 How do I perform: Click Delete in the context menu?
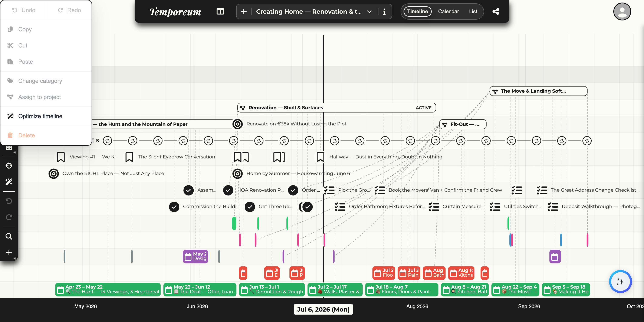tap(46, 135)
